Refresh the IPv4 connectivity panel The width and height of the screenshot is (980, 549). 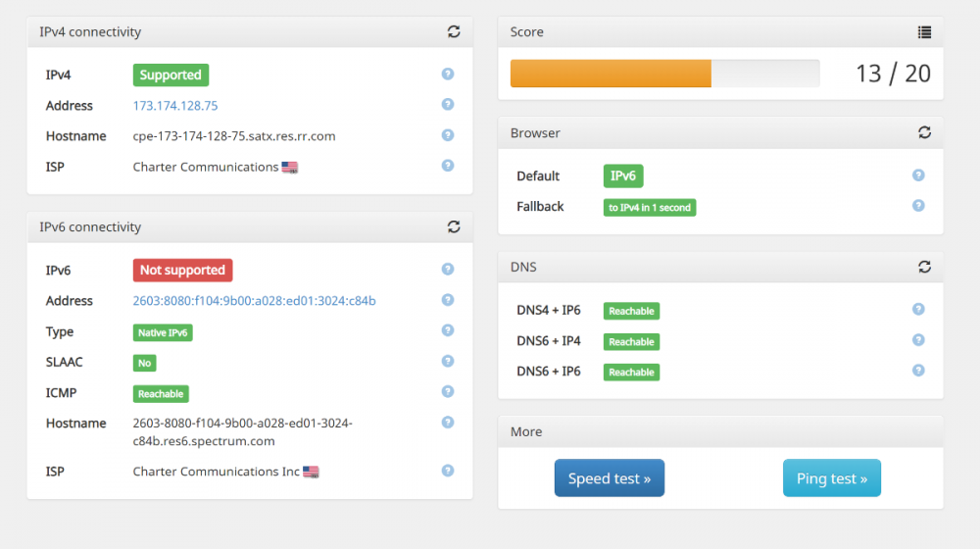click(454, 31)
